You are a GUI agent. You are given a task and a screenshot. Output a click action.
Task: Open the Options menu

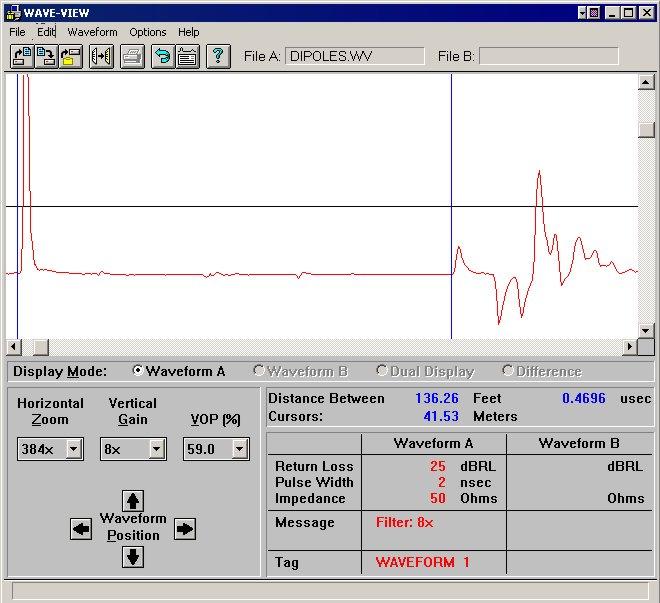point(148,32)
